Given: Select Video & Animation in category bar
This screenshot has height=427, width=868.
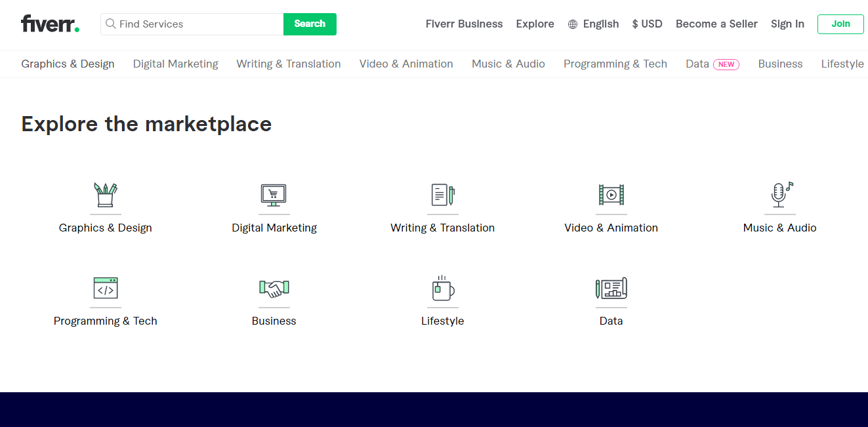Looking at the screenshot, I should coord(406,64).
